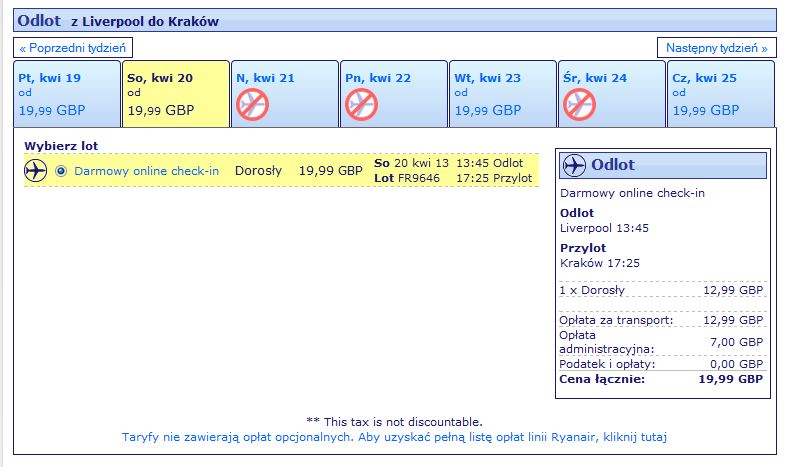The width and height of the screenshot is (792, 467).
Task: Go to Następny tydzień
Action: [717, 48]
